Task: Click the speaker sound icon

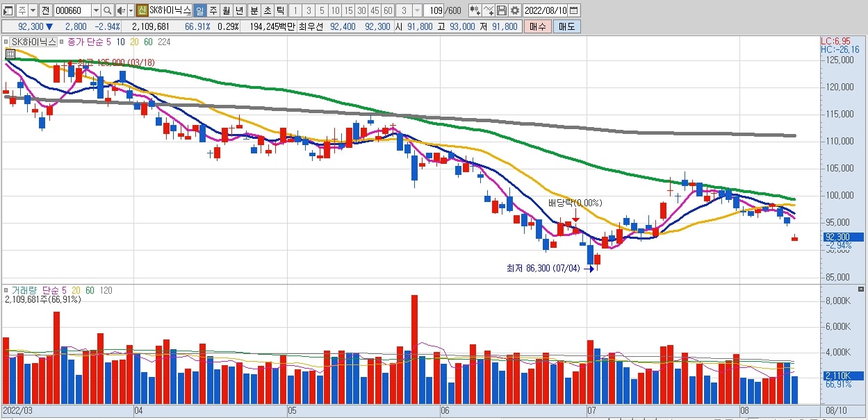Action: click(x=121, y=10)
